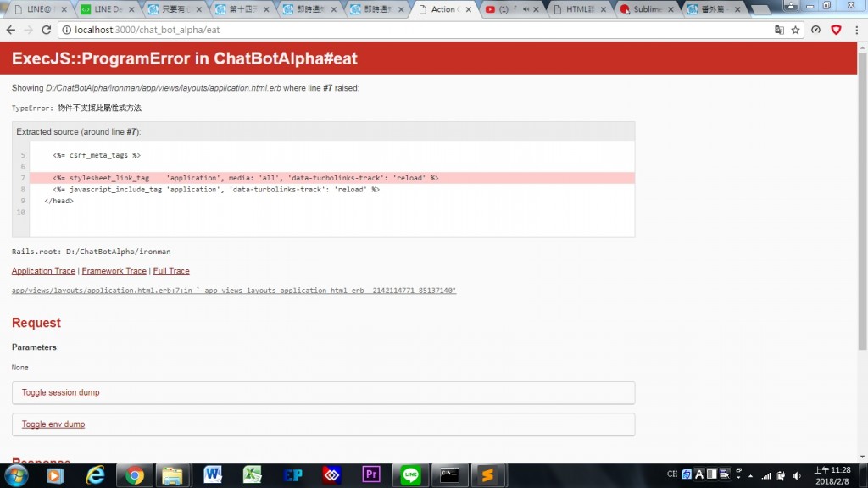This screenshot has width=868, height=488.
Task: Click the browser forward arrow
Action: tap(28, 30)
